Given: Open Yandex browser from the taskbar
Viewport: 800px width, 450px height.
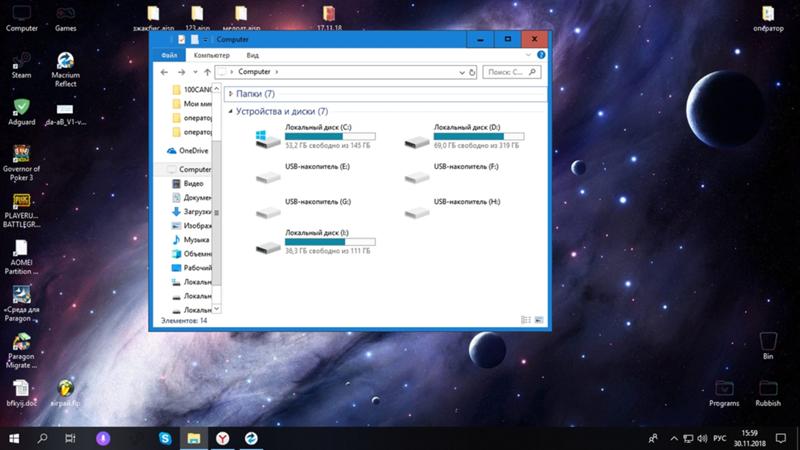Looking at the screenshot, I should (x=222, y=438).
